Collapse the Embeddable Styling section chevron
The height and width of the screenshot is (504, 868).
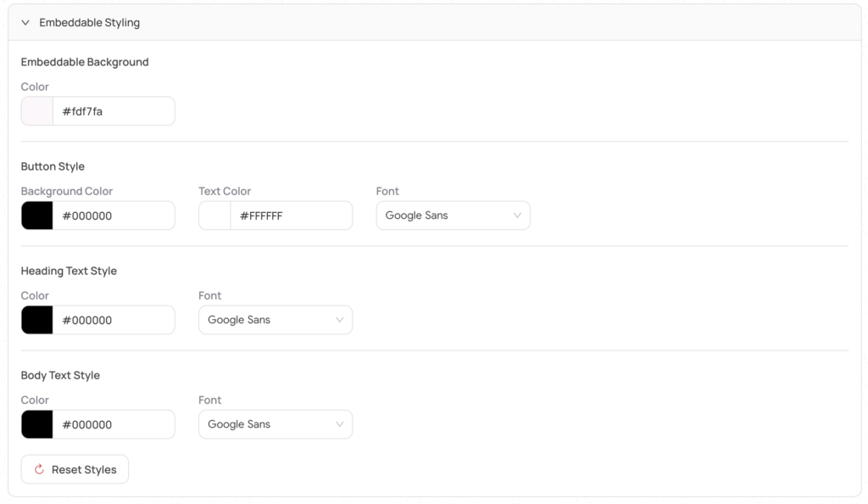25,23
